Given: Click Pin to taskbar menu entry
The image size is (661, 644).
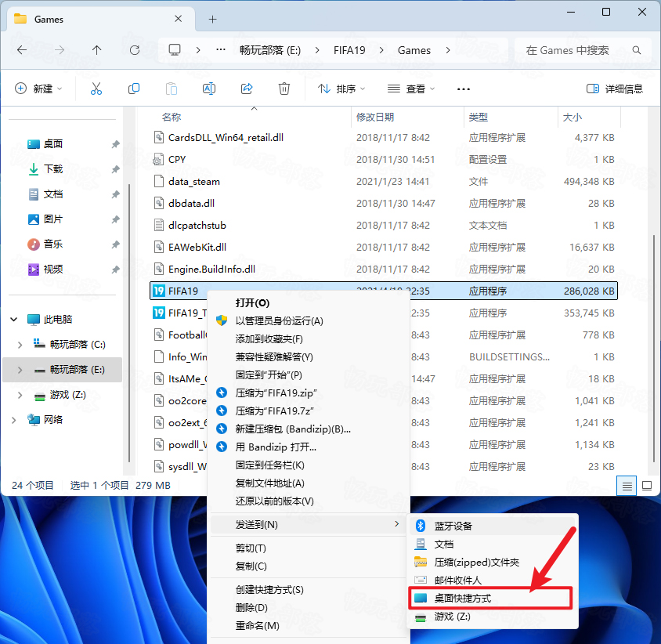Looking at the screenshot, I should coord(309,465).
